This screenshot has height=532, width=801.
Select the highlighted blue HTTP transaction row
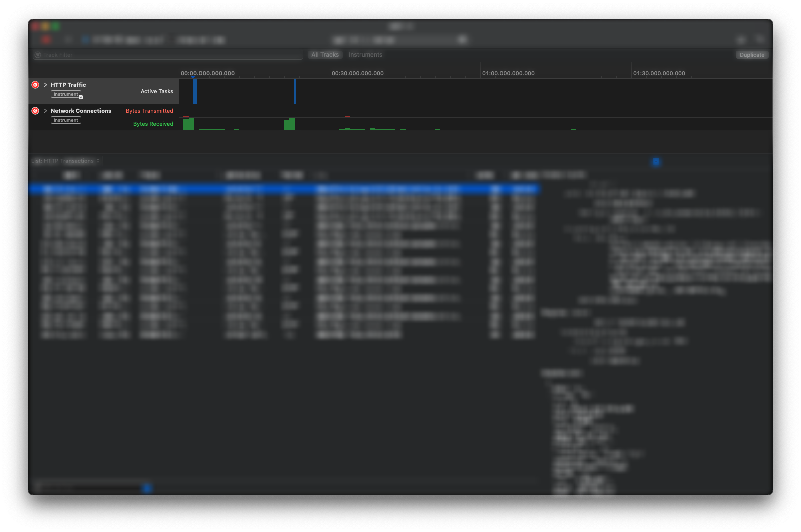click(x=284, y=189)
